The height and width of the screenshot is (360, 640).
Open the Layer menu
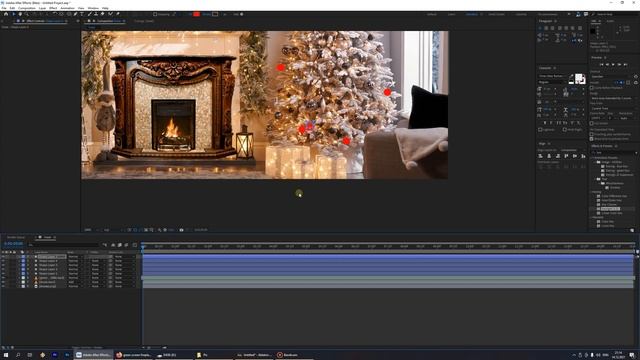point(42,8)
